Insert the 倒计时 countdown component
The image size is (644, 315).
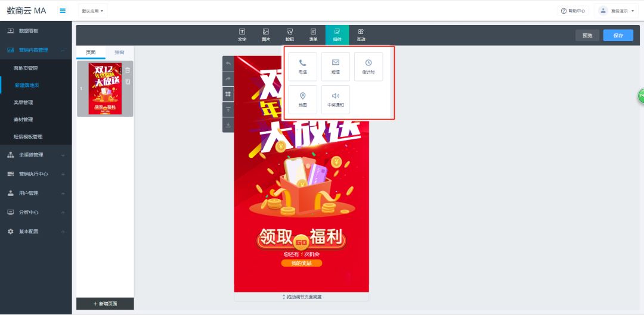pyautogui.click(x=369, y=67)
